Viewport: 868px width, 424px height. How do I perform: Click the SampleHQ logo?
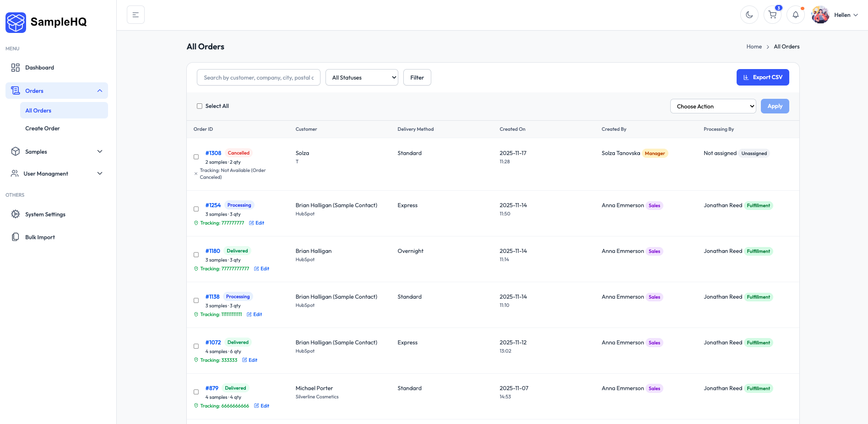16,22
